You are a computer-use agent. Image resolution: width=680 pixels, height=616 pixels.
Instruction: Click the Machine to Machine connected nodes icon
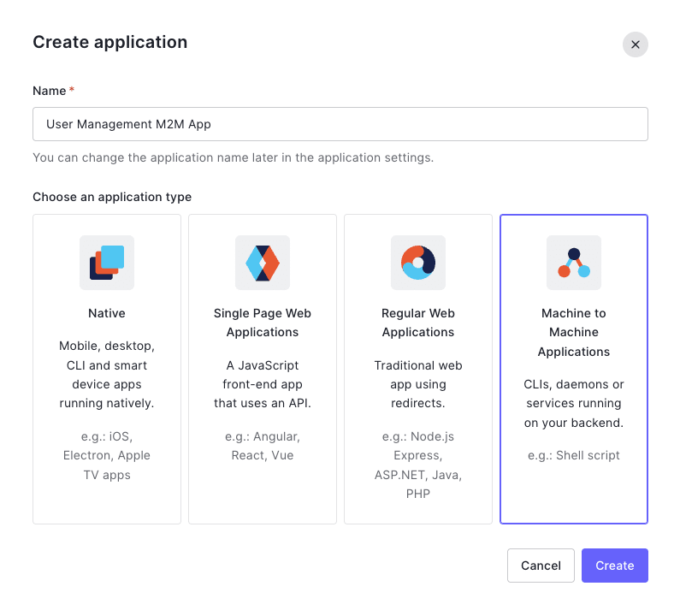574,263
